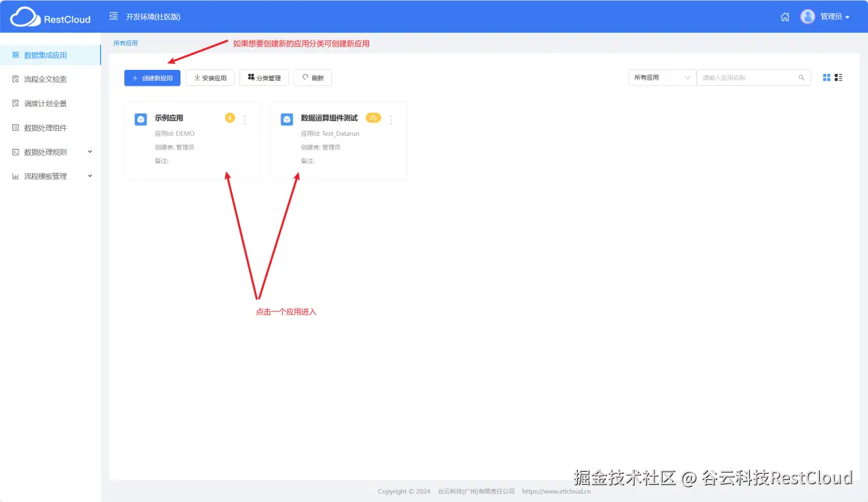Screen dimensions: 868x502
Task: Open the 示例应用 application card
Action: (193, 141)
